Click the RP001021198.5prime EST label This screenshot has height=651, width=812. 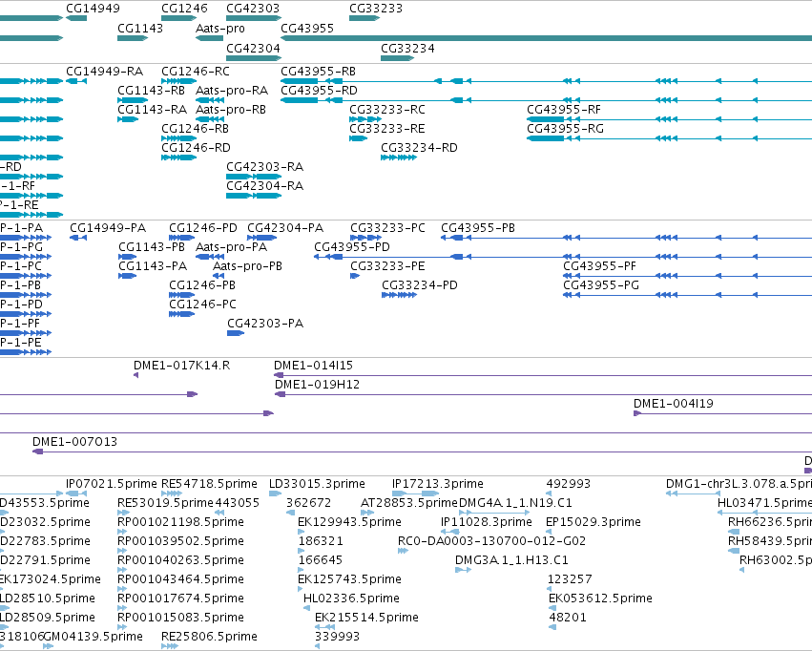180,522
